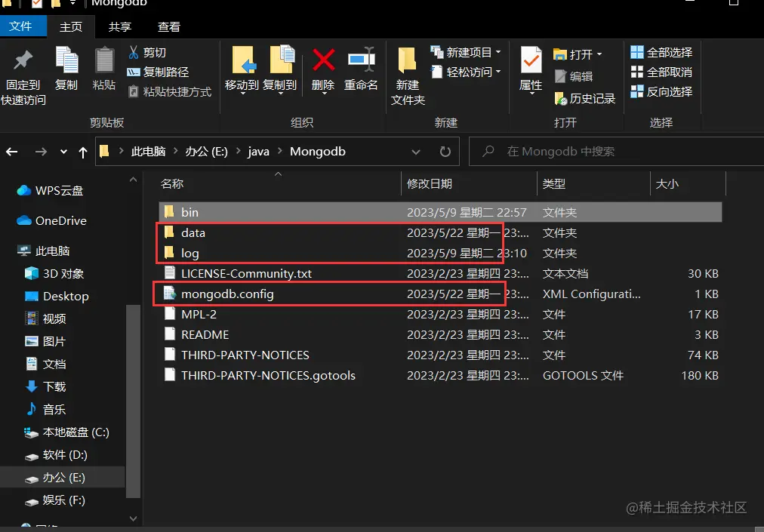
Task: Click Select none in ribbon
Action: (x=661, y=72)
